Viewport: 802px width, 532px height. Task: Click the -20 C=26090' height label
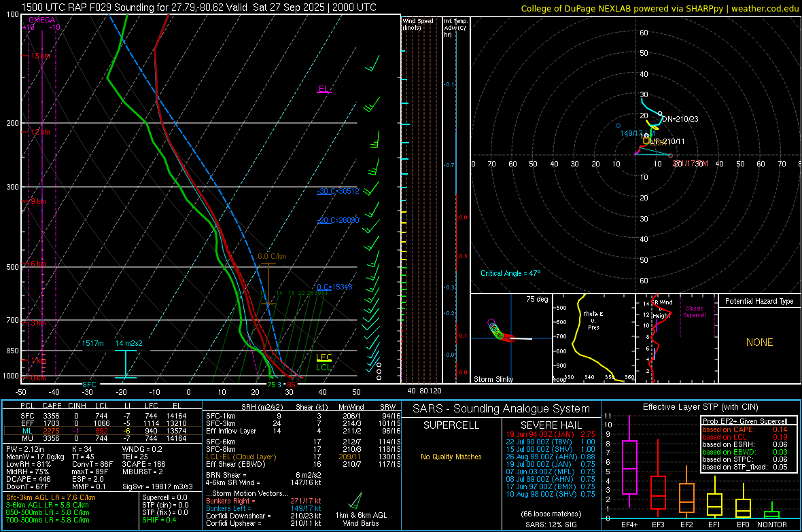(x=338, y=220)
